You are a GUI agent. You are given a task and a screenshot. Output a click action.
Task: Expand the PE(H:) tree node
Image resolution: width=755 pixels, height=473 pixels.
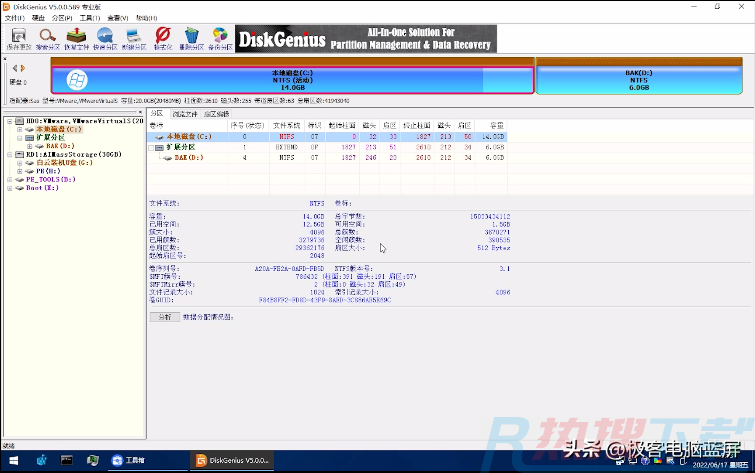(x=20, y=171)
